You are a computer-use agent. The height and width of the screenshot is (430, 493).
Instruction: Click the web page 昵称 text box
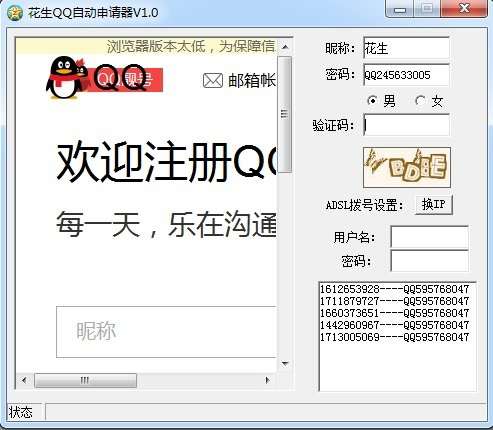point(166,332)
